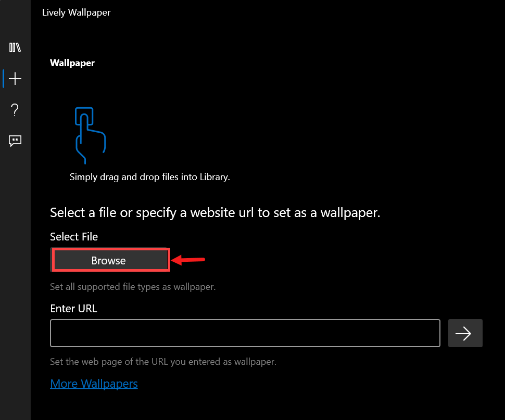Screen dimensions: 505x420
Task: Select the Add Wallpaper plus icon
Action: pos(15,79)
